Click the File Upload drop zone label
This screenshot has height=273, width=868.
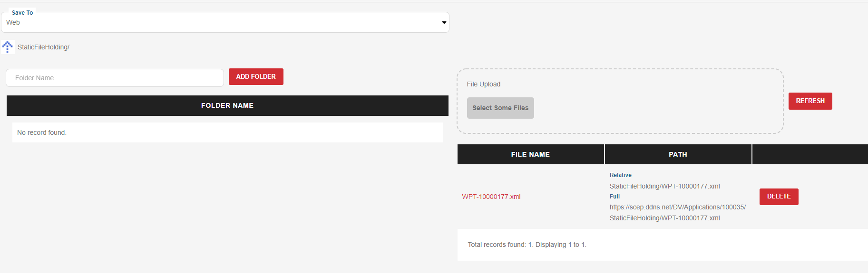click(x=484, y=84)
